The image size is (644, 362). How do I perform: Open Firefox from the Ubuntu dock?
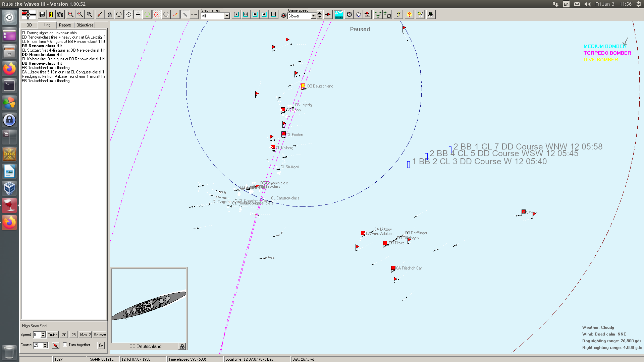pos(9,69)
